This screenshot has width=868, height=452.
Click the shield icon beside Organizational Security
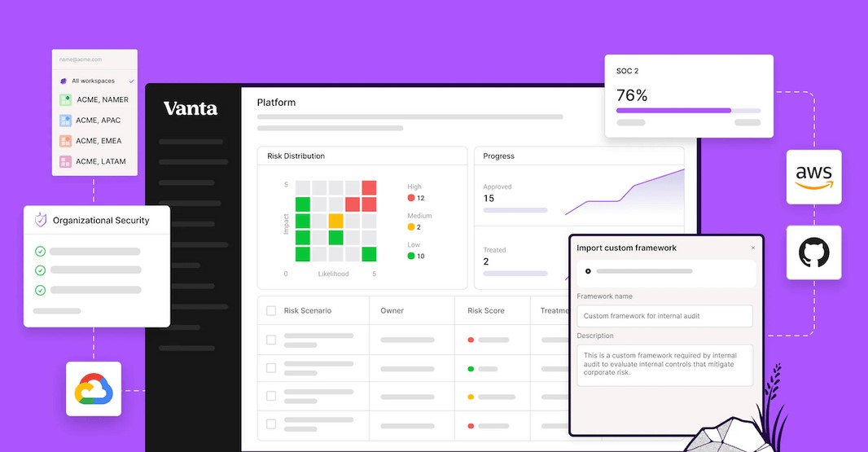(41, 220)
